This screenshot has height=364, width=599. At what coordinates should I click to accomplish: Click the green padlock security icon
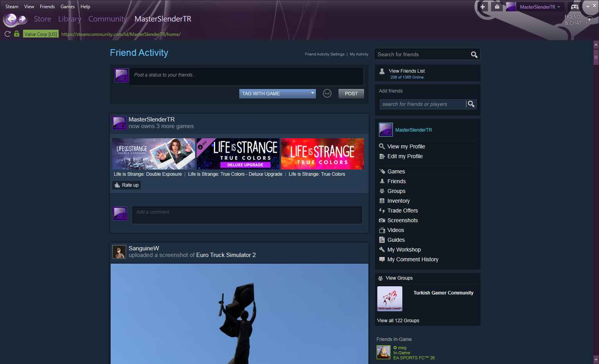point(16,34)
